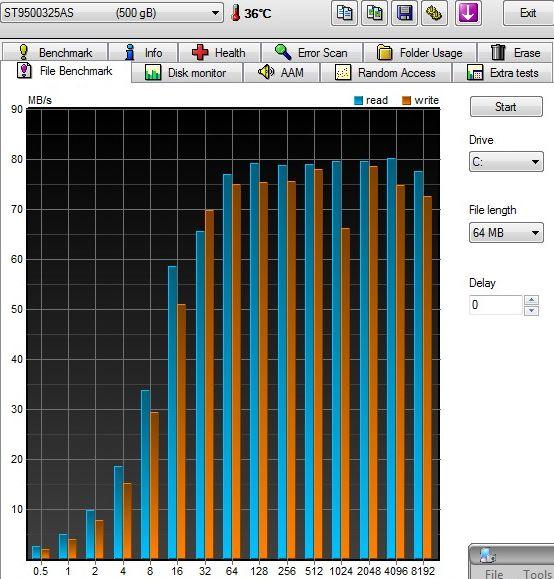Click the Random Access scatter icon
The image size is (554, 579).
tap(342, 72)
